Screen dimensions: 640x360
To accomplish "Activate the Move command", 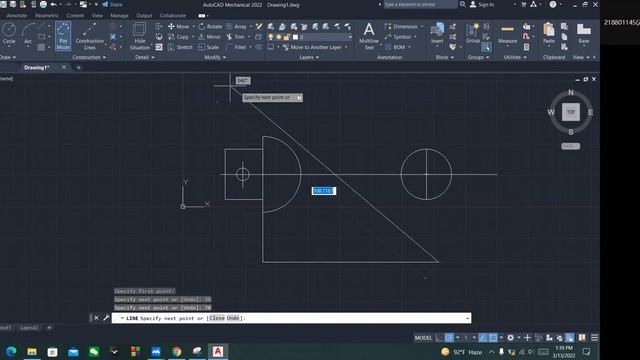I will [x=178, y=27].
